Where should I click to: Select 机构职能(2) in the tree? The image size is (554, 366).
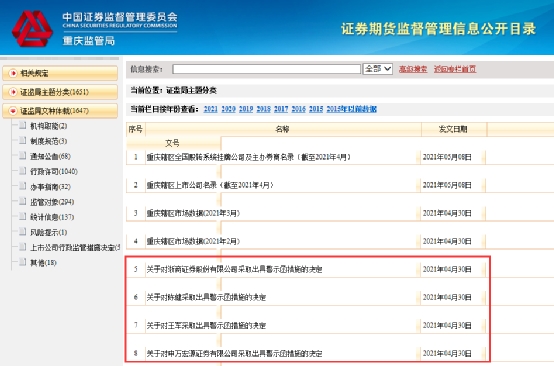48,126
